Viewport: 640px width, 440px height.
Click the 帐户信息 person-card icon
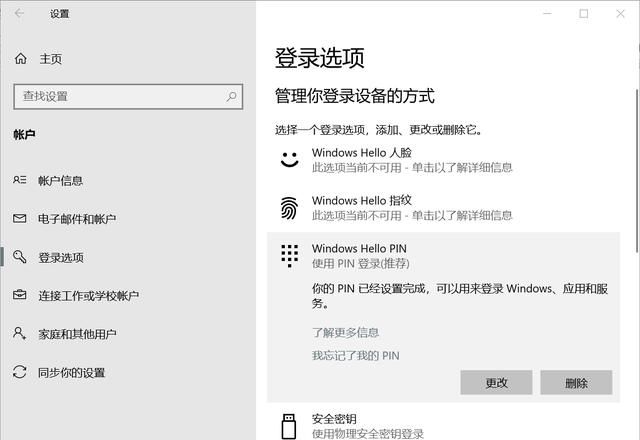(x=20, y=180)
